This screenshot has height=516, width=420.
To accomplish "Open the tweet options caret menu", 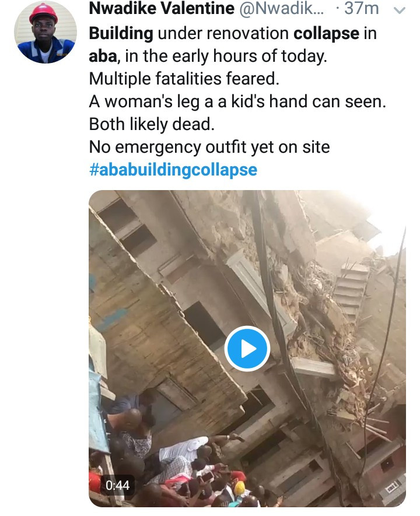I will click(x=400, y=10).
